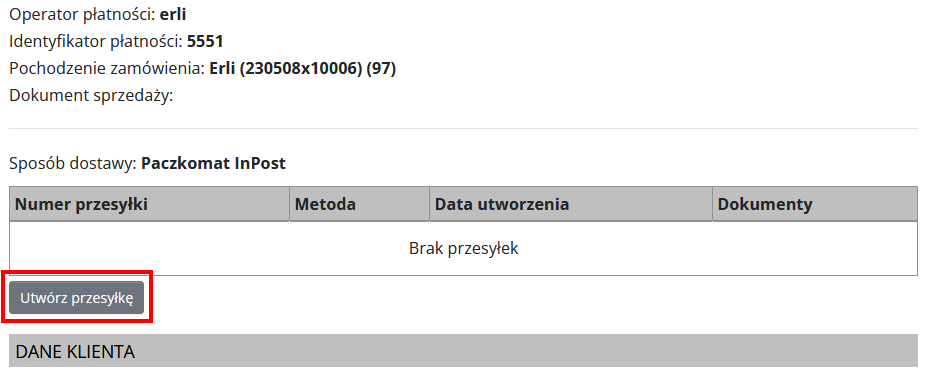This screenshot has height=376, width=926.
Task: Click the erli payment operator value
Action: click(x=173, y=15)
